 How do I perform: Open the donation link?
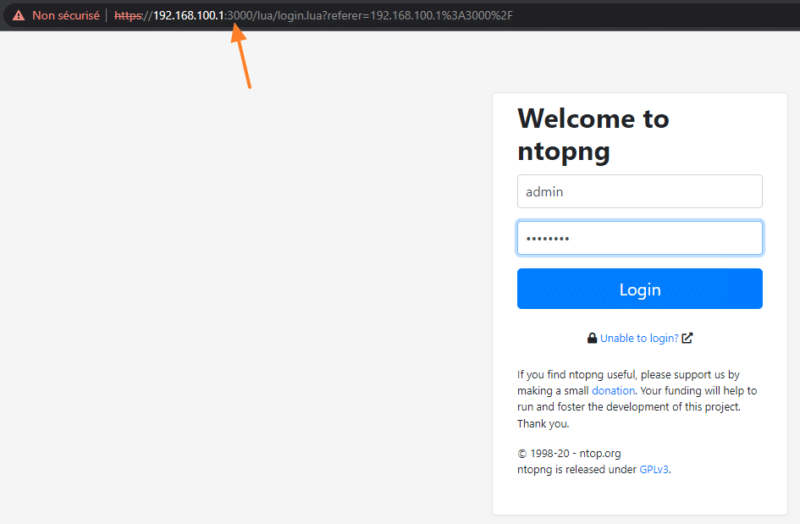coord(613,391)
